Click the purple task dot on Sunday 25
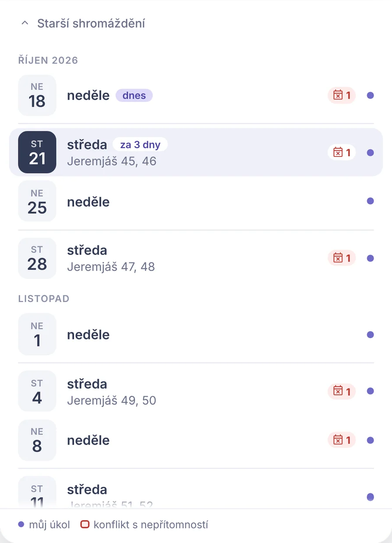 (x=370, y=201)
